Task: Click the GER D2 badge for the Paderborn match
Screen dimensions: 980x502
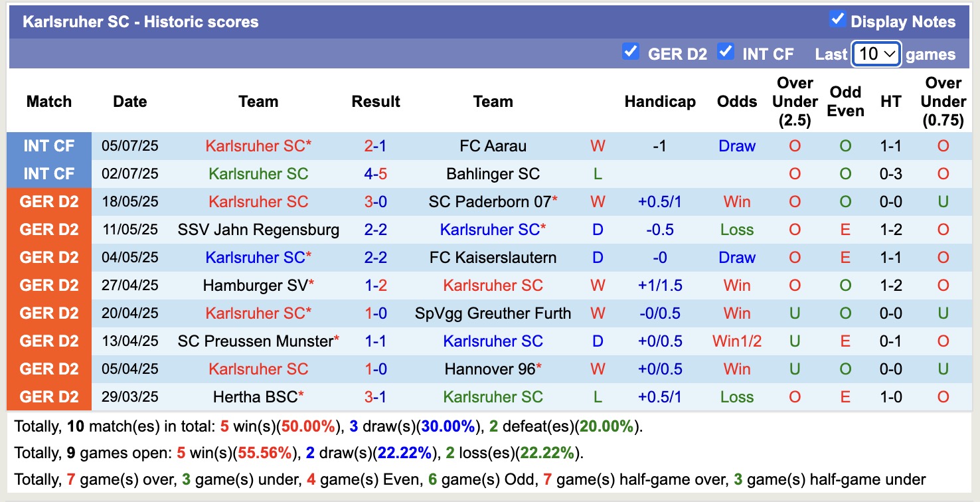Action: click(49, 201)
